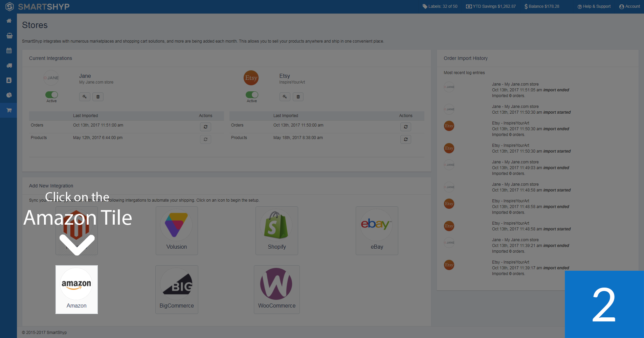
Task: Click the log entry at 11:51:05 am import ended
Action: [531, 90]
